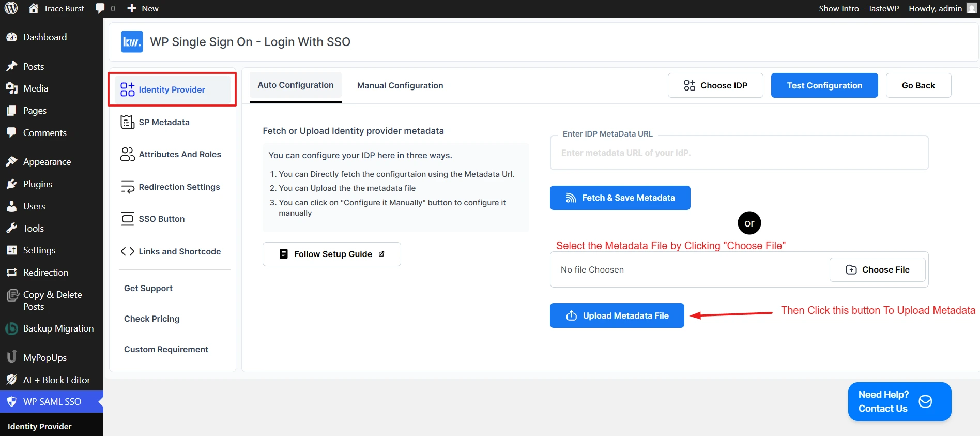Click the Test Configuration button
The height and width of the screenshot is (436, 980).
[x=824, y=85]
